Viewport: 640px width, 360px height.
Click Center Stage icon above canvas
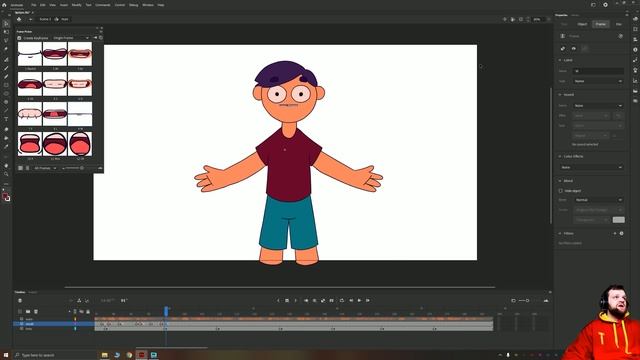(x=505, y=19)
